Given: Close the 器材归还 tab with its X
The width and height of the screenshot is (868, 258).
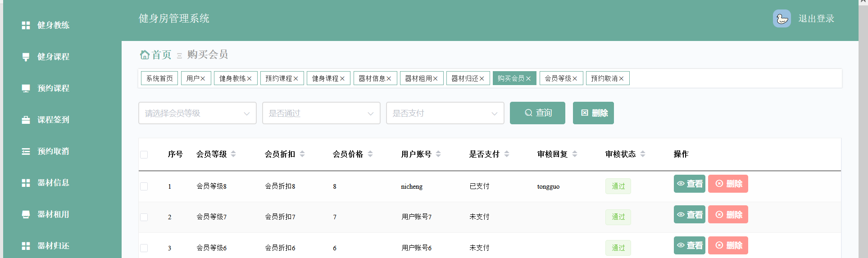Looking at the screenshot, I should pyautogui.click(x=482, y=78).
